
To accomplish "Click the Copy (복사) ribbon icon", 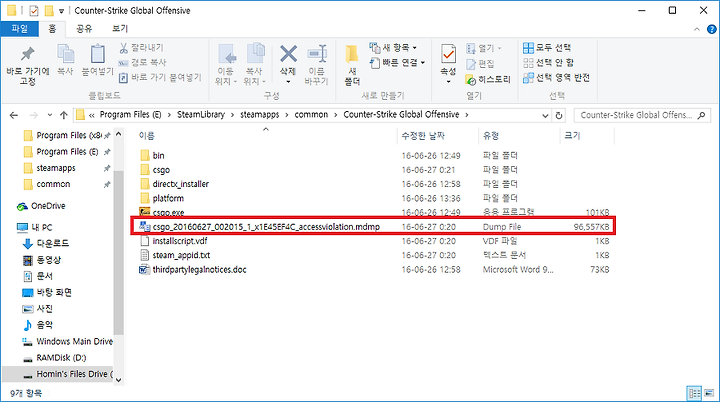I will click(65, 54).
